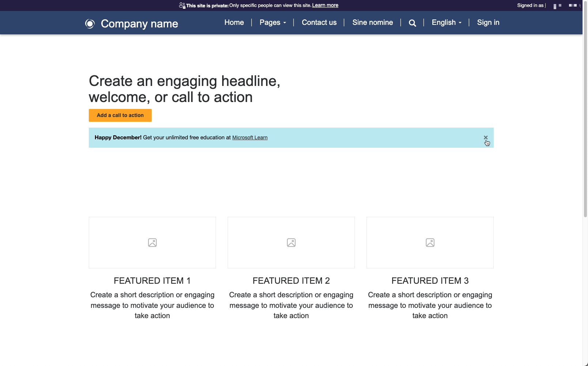The height and width of the screenshot is (366, 588).
Task: Click the image placeholder above Featured Item 2
Action: (x=291, y=242)
